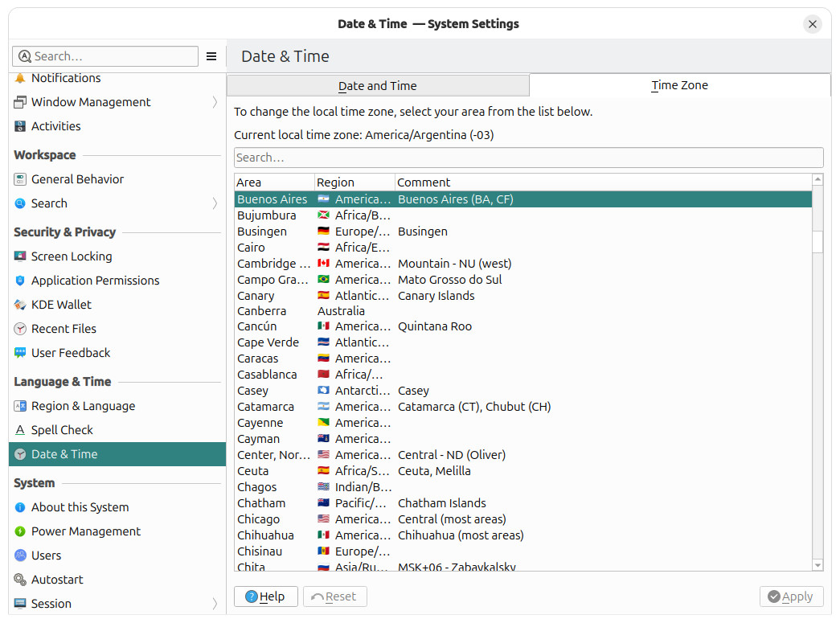The height and width of the screenshot is (623, 840).
Task: Click the Reset button
Action: tap(335, 596)
